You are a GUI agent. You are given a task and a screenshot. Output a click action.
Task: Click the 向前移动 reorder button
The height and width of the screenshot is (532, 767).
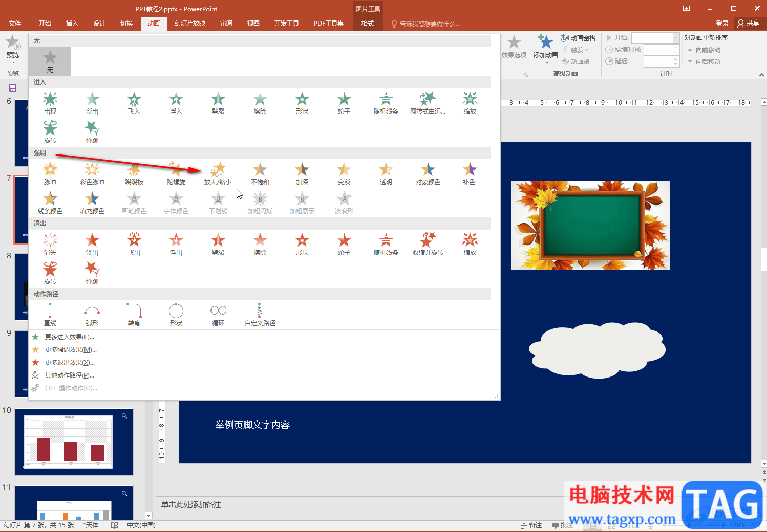[704, 50]
